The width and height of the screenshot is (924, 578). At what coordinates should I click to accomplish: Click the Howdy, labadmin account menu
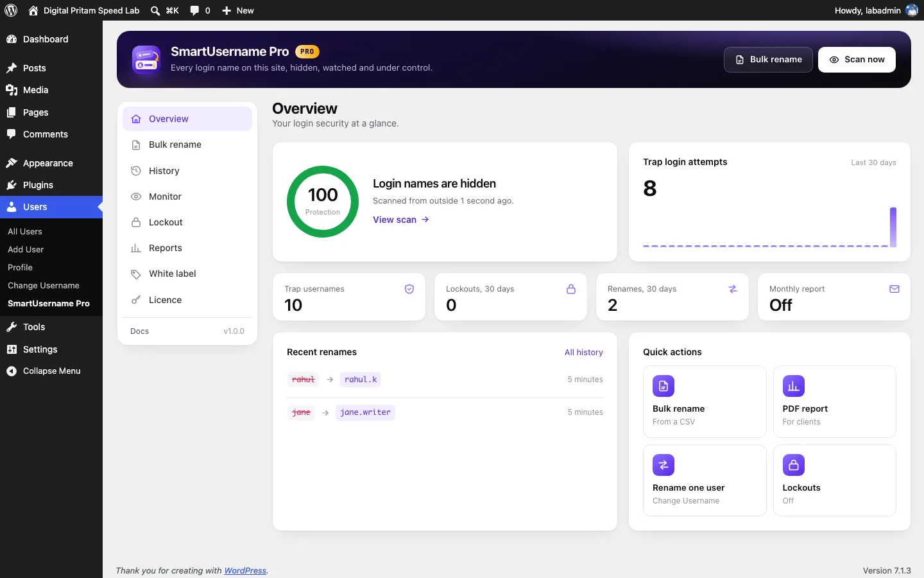pos(876,10)
